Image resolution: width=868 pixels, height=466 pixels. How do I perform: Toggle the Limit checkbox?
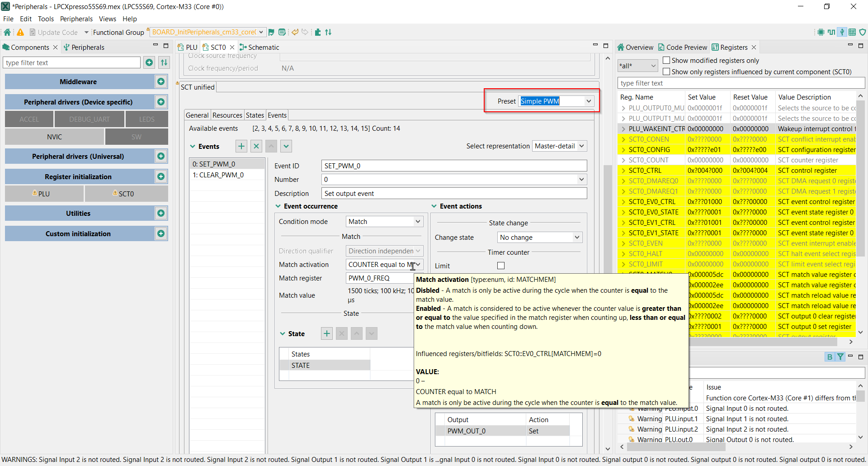pos(501,266)
